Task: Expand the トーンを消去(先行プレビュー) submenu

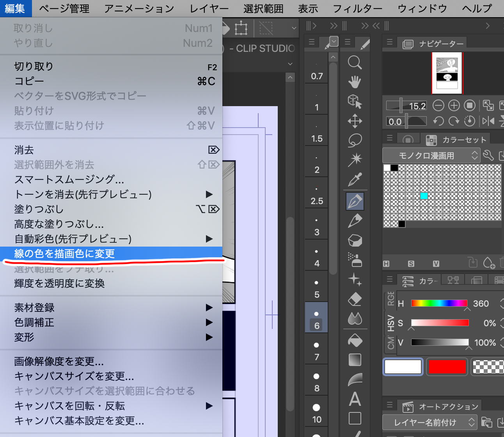Action: (x=111, y=194)
